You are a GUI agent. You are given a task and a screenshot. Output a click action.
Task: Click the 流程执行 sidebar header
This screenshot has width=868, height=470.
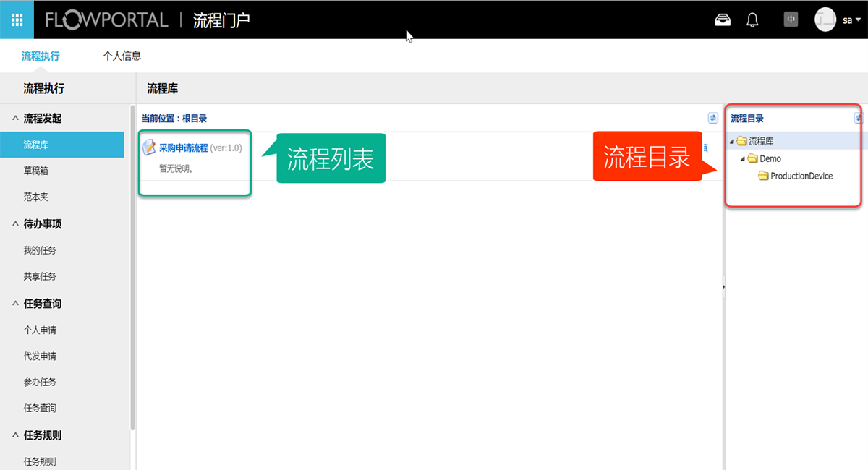coord(44,88)
